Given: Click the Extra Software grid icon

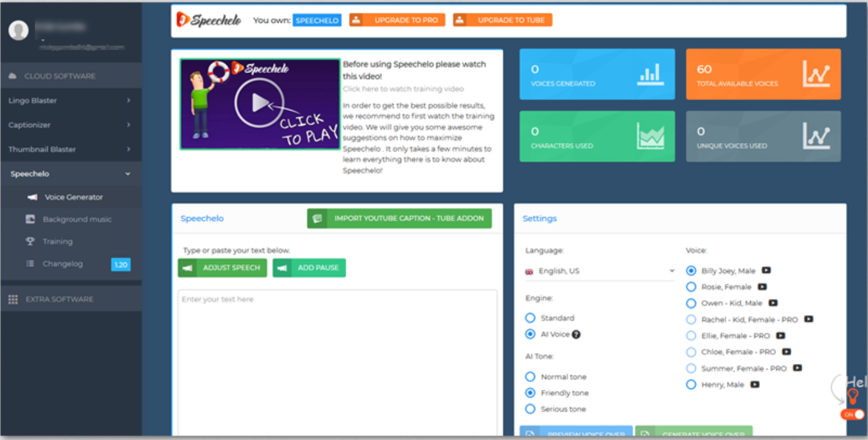Looking at the screenshot, I should [13, 299].
